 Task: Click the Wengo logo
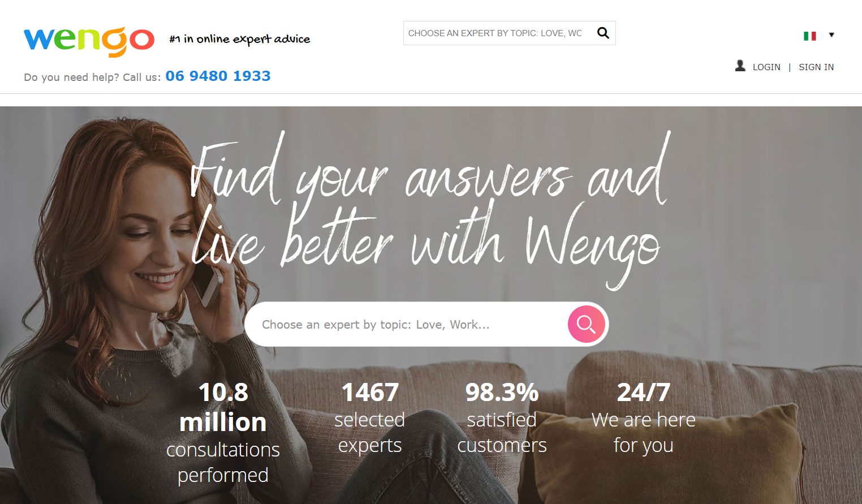tap(89, 41)
